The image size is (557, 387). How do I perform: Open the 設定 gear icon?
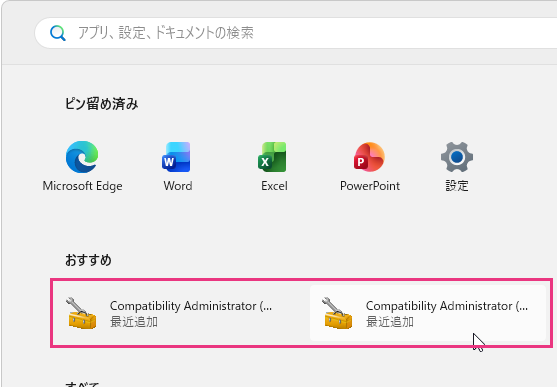[x=457, y=157]
